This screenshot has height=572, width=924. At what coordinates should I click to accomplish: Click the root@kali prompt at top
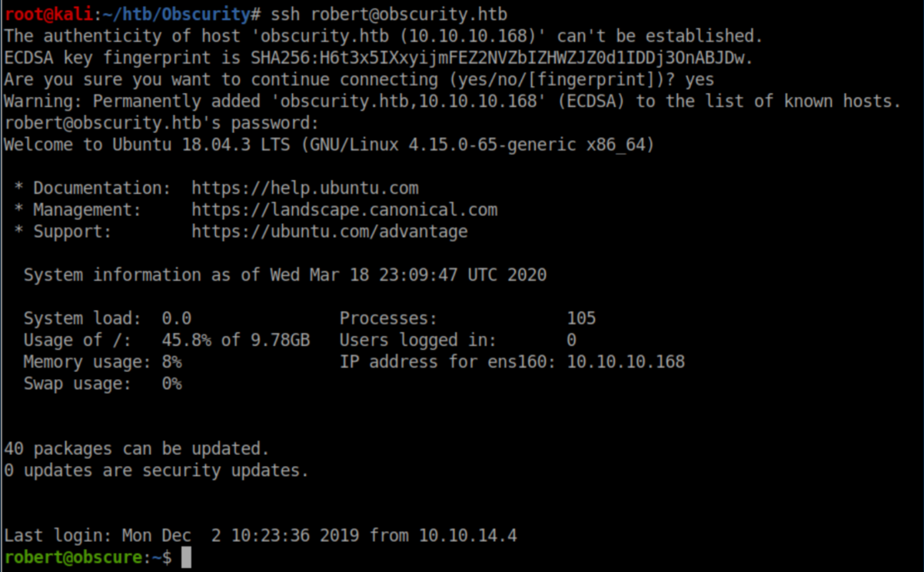click(x=49, y=15)
